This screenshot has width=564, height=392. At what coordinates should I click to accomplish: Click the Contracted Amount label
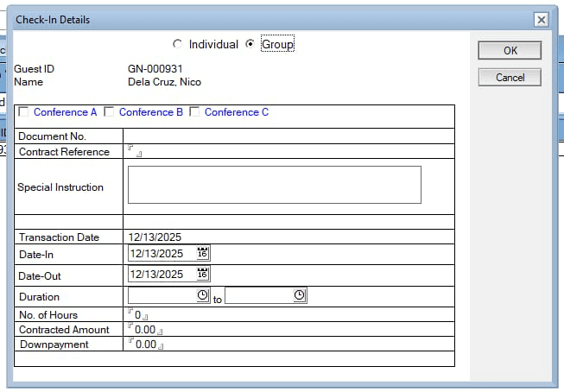click(x=64, y=330)
